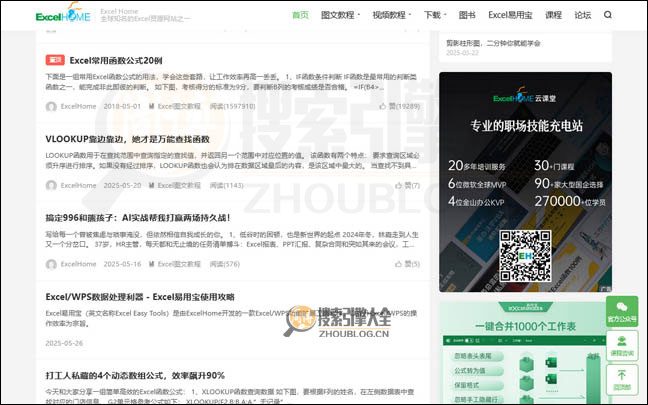Go to 首页 tab
This screenshot has height=405, width=648.
tap(300, 15)
